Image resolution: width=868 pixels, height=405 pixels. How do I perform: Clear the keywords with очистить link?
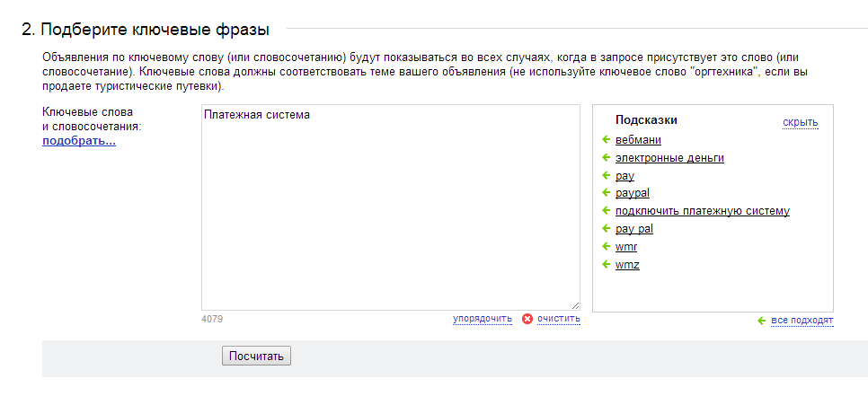point(559,319)
